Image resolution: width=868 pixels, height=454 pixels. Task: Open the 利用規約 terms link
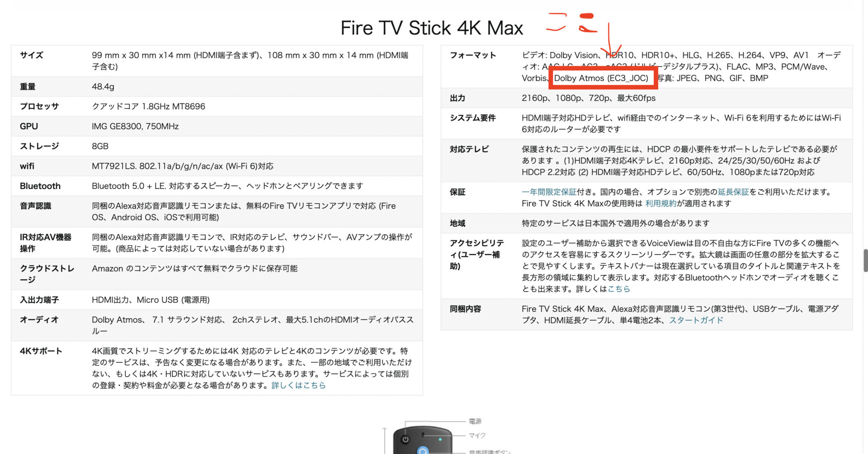660,203
